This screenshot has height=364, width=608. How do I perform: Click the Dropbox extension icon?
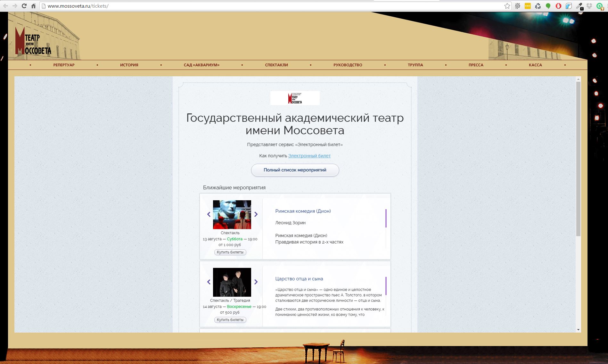(x=589, y=6)
